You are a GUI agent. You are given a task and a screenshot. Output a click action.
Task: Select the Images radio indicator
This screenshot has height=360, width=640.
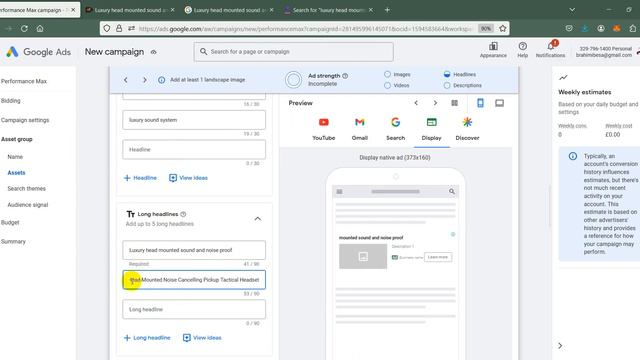[x=387, y=74]
